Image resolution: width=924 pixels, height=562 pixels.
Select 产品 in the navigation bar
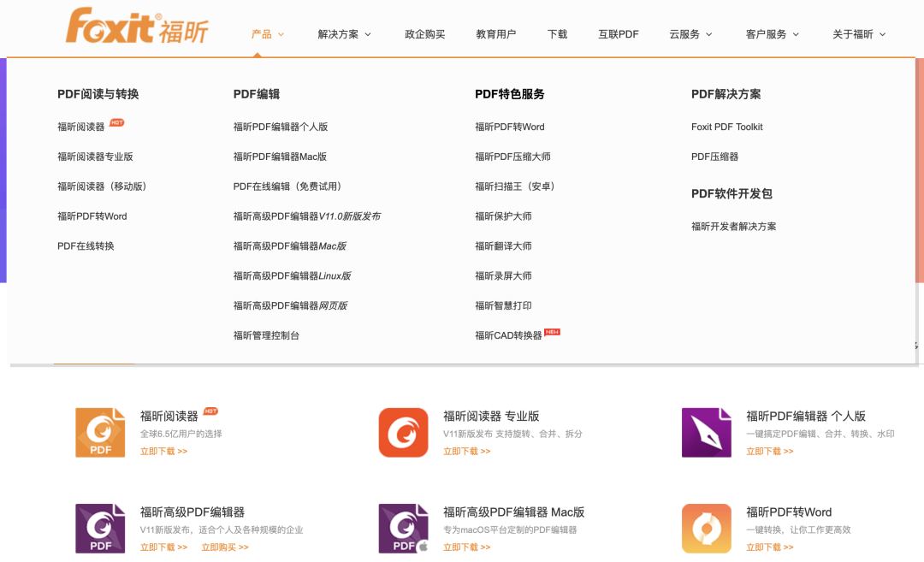point(262,34)
